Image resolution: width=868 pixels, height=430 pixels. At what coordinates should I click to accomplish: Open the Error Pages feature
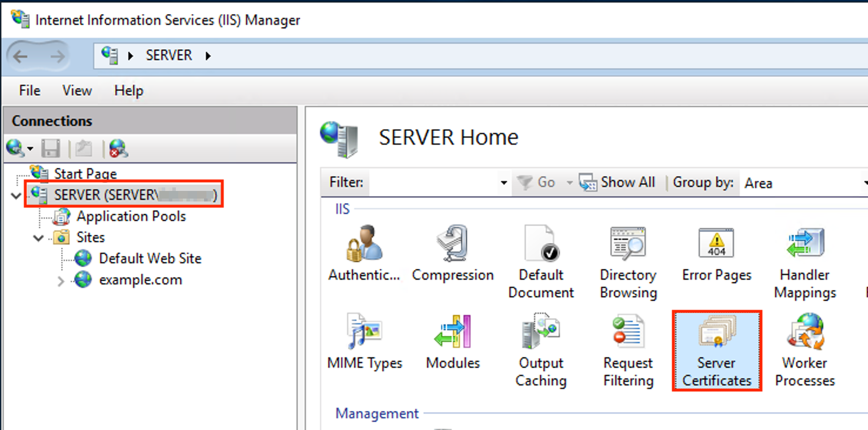[716, 254]
